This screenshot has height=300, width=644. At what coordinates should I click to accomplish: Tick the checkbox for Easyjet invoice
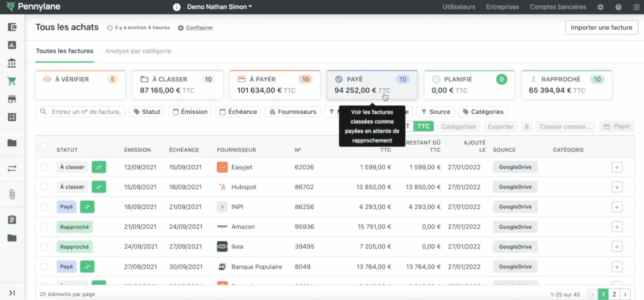click(43, 167)
